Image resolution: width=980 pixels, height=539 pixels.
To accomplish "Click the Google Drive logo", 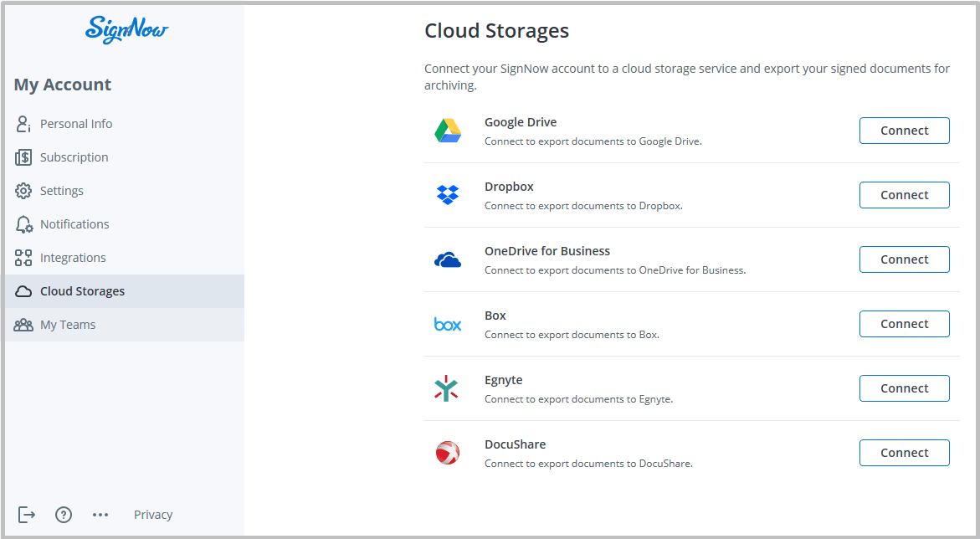I will click(448, 131).
